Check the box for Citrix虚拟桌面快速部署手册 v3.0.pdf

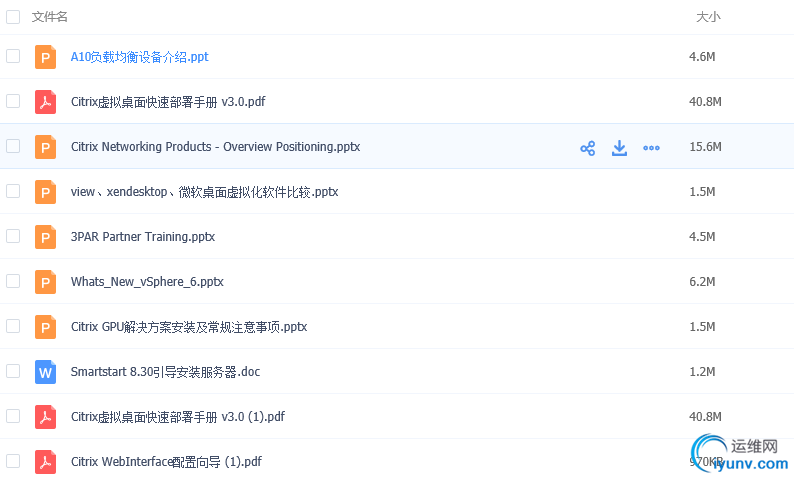[13, 101]
